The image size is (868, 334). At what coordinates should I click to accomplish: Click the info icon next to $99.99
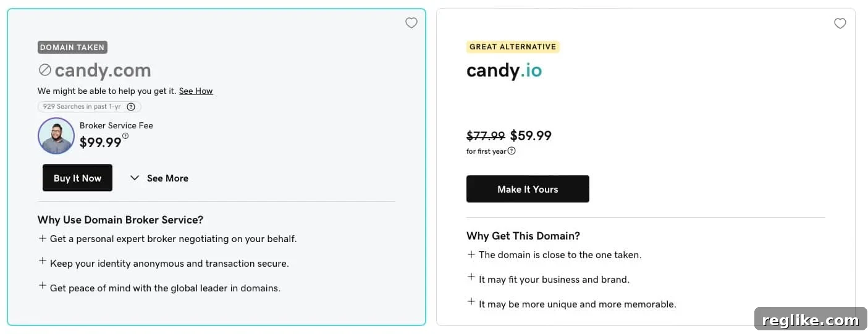(125, 136)
